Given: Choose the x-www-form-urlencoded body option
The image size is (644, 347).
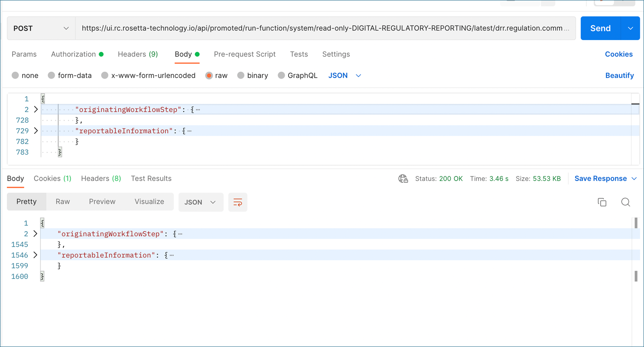Looking at the screenshot, I should pos(105,75).
